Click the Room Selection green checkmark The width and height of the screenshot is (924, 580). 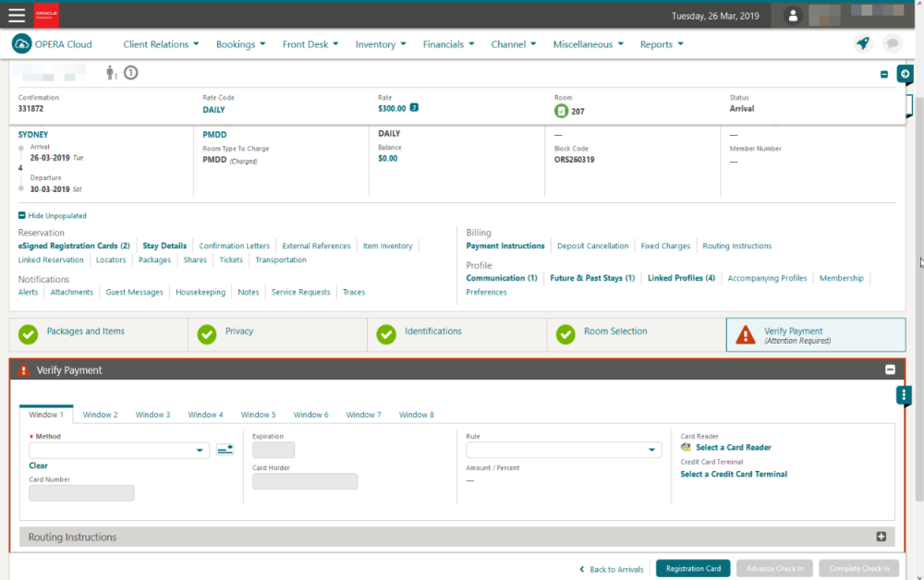(565, 334)
